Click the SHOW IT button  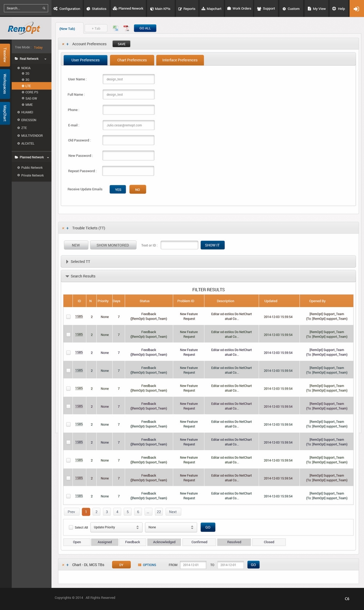[212, 245]
